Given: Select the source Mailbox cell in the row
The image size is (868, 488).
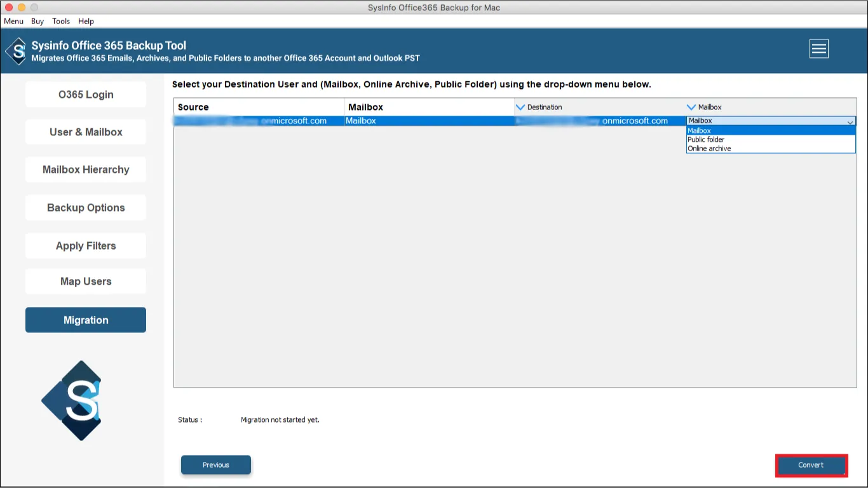Looking at the screenshot, I should click(429, 121).
